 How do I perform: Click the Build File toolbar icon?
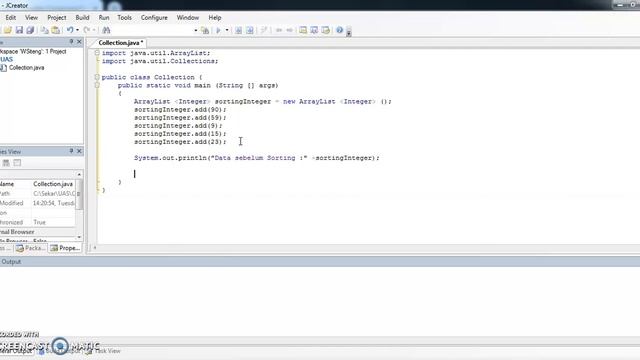tap(205, 30)
